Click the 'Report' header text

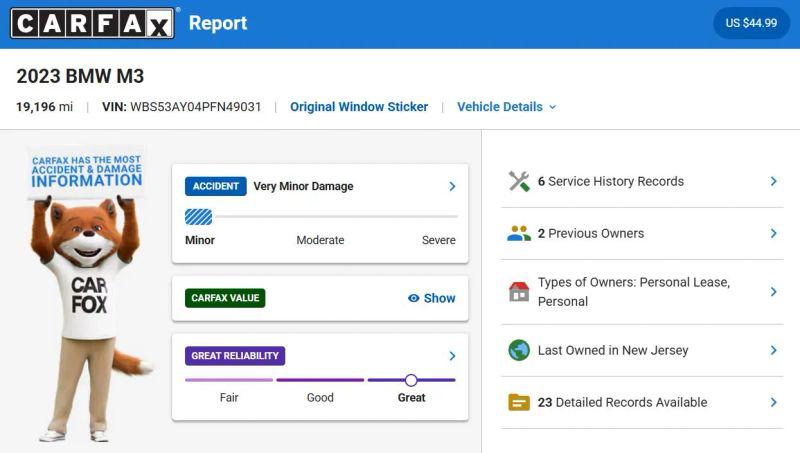click(218, 23)
